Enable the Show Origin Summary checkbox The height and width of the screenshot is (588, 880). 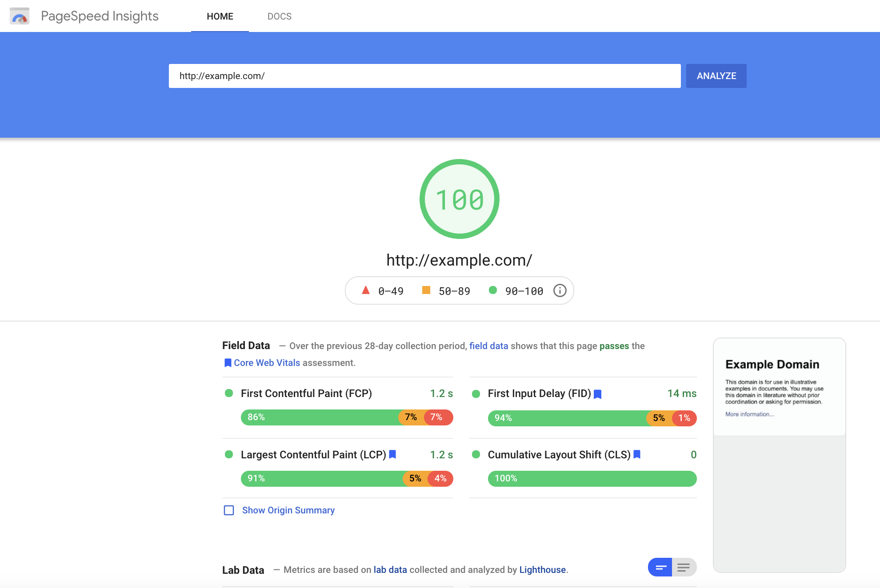(x=229, y=510)
